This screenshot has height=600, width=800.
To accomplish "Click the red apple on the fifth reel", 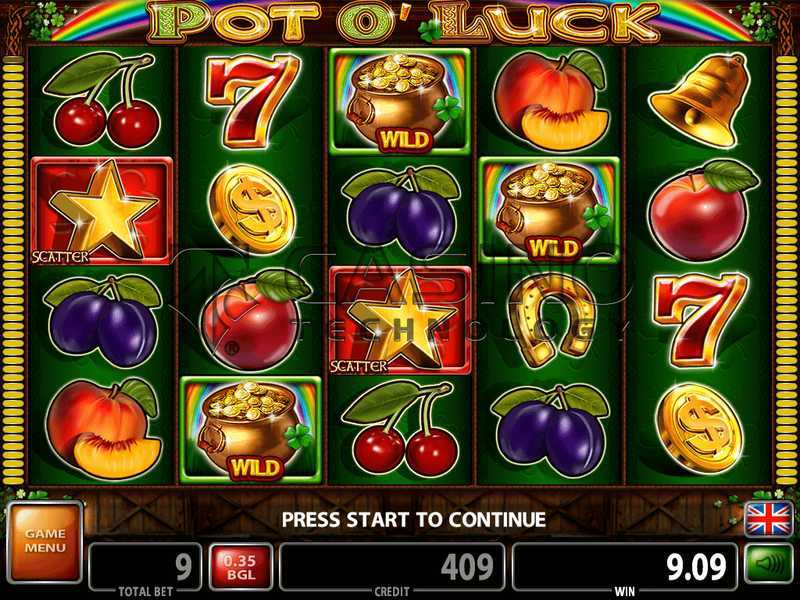I will (703, 210).
